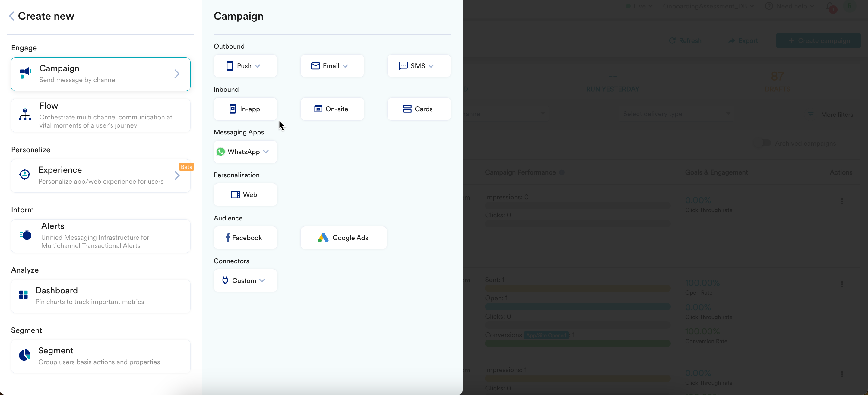The height and width of the screenshot is (395, 868).
Task: Choose the Google Ads audience option
Action: click(x=343, y=238)
